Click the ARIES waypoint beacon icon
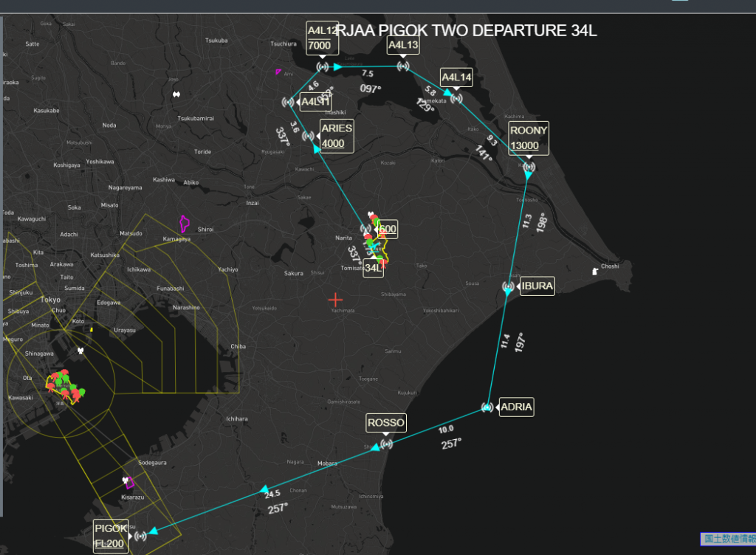 tap(309, 136)
